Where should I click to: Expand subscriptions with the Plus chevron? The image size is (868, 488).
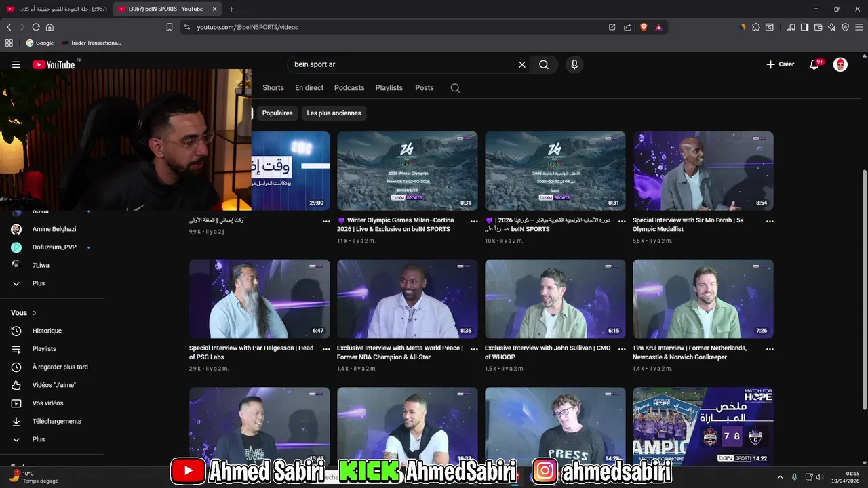16,283
